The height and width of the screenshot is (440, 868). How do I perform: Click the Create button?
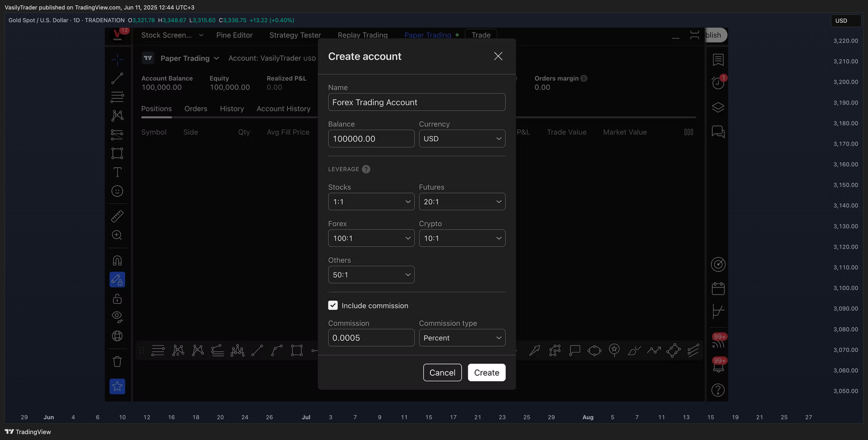(487, 372)
